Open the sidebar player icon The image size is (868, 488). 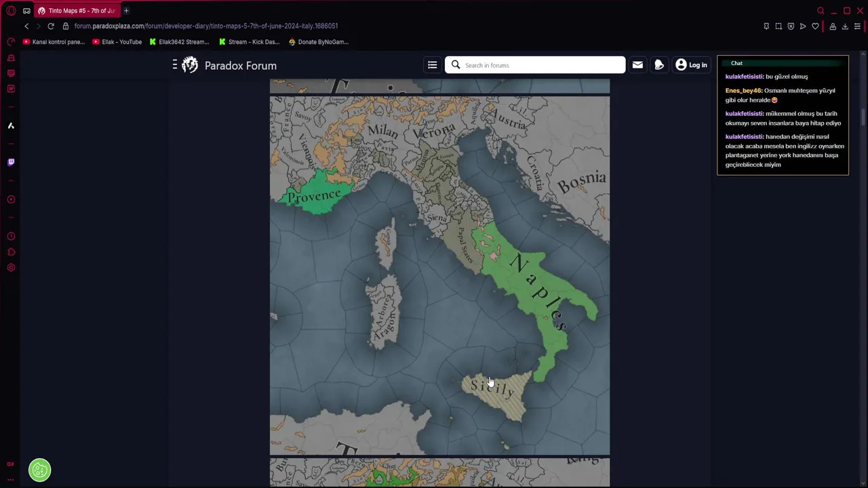[11, 199]
